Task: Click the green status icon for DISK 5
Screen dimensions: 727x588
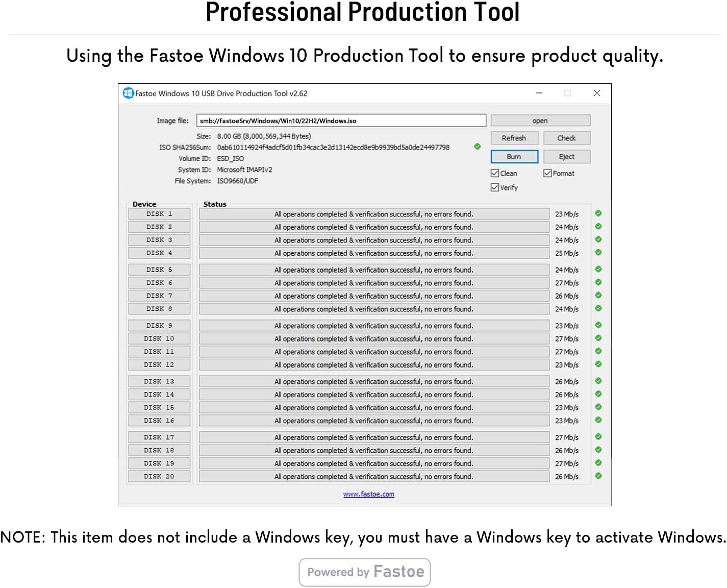Action: pyautogui.click(x=598, y=269)
